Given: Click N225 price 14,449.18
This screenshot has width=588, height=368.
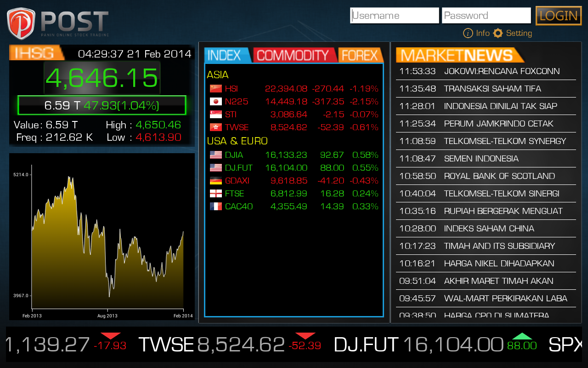Looking at the screenshot, I should pos(286,102).
